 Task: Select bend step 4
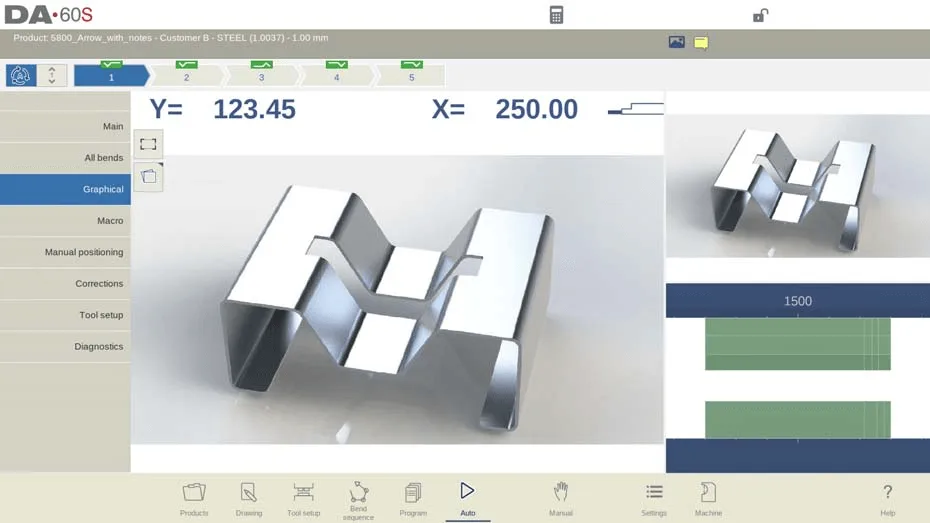(x=336, y=75)
